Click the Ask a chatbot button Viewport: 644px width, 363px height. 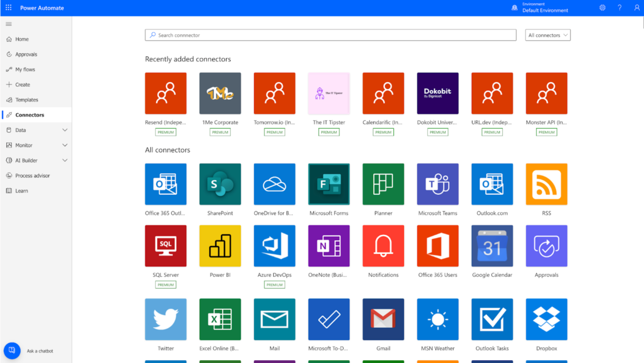click(12, 350)
